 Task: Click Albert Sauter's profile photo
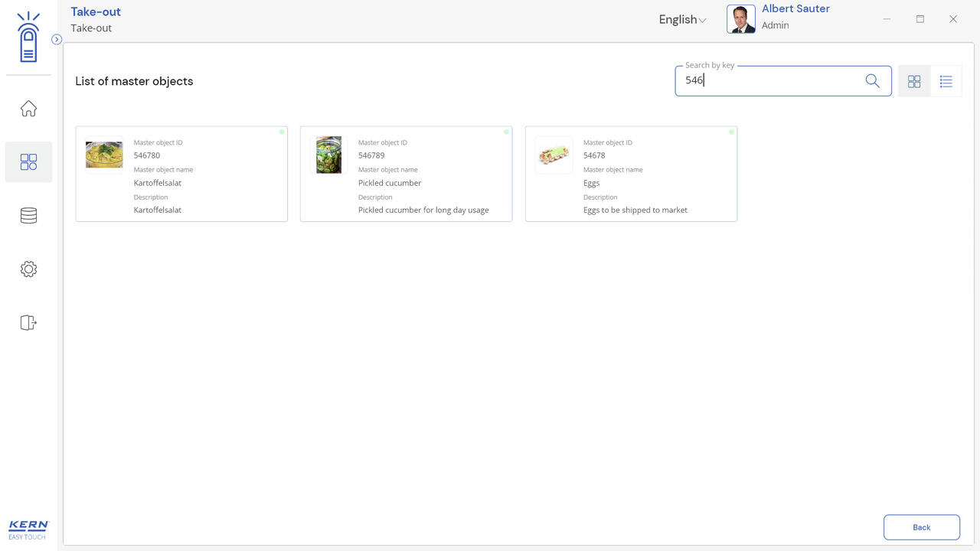tap(740, 19)
